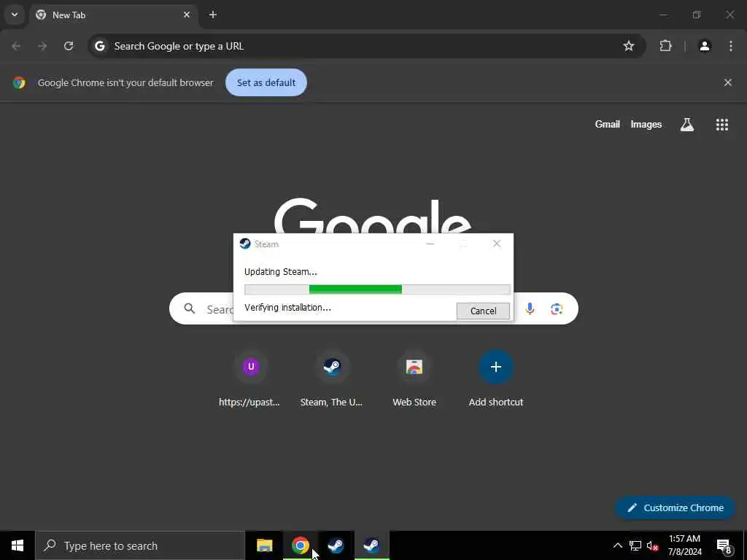747x560 pixels.
Task: Click the Steam update progress bar
Action: click(x=377, y=289)
